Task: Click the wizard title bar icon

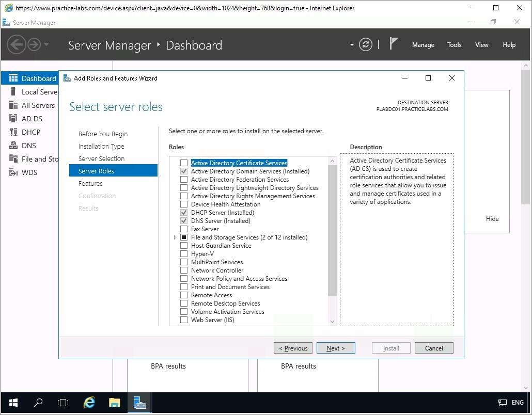Action: point(67,78)
